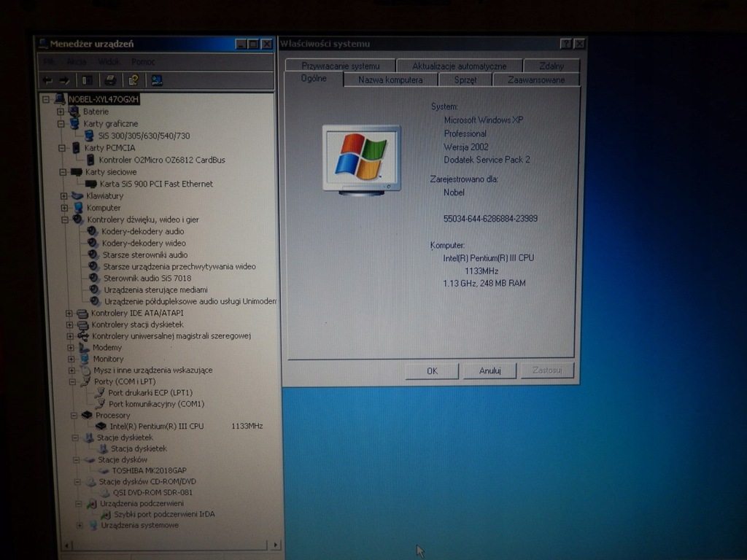The height and width of the screenshot is (560, 747).
Task: Click the Sterownik audio SiS 7018 icon
Action: (94, 278)
